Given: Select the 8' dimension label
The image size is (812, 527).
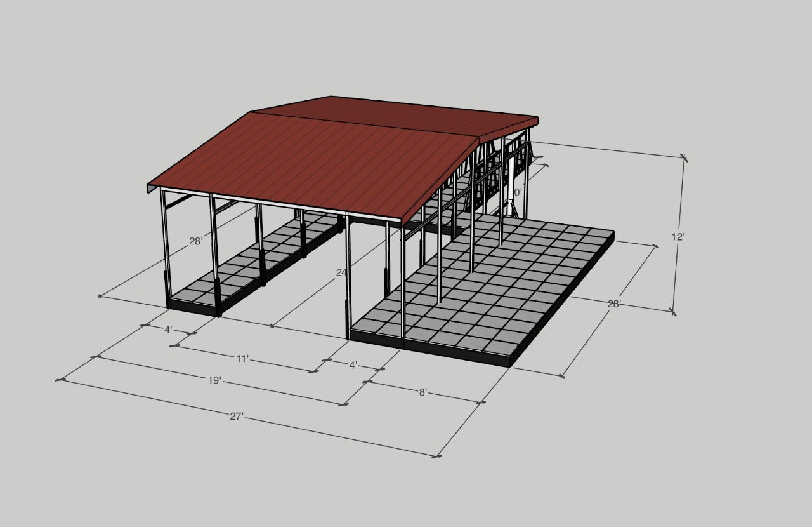Looking at the screenshot, I should (x=423, y=392).
